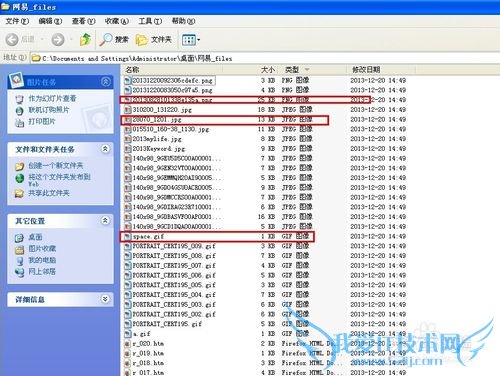This screenshot has height=376, width=500.
Task: Select file PORTRAIT_CERT195.gif
Action: (x=167, y=324)
